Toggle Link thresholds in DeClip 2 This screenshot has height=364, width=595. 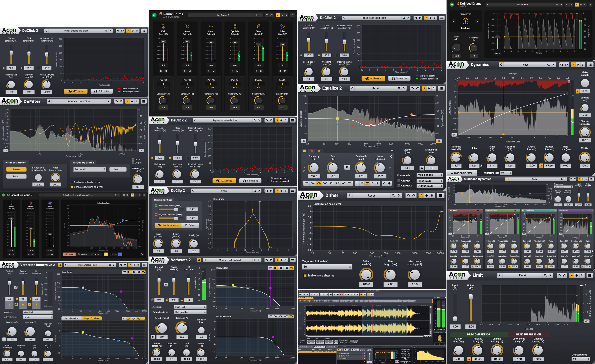(168, 225)
